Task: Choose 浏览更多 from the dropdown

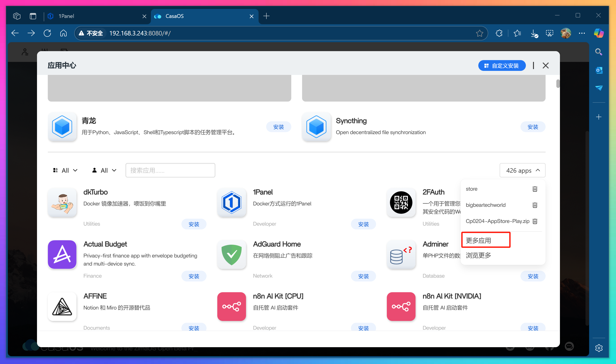Action: coord(479,255)
